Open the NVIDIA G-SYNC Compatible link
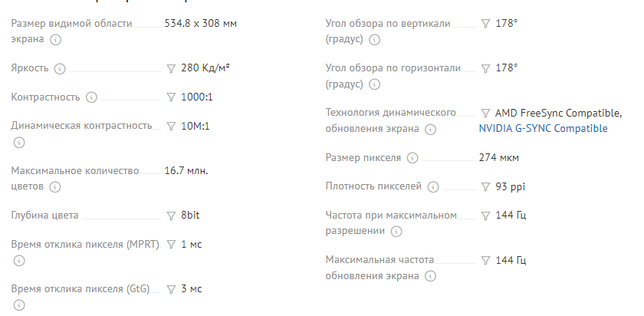The height and width of the screenshot is (316, 644). point(543,129)
